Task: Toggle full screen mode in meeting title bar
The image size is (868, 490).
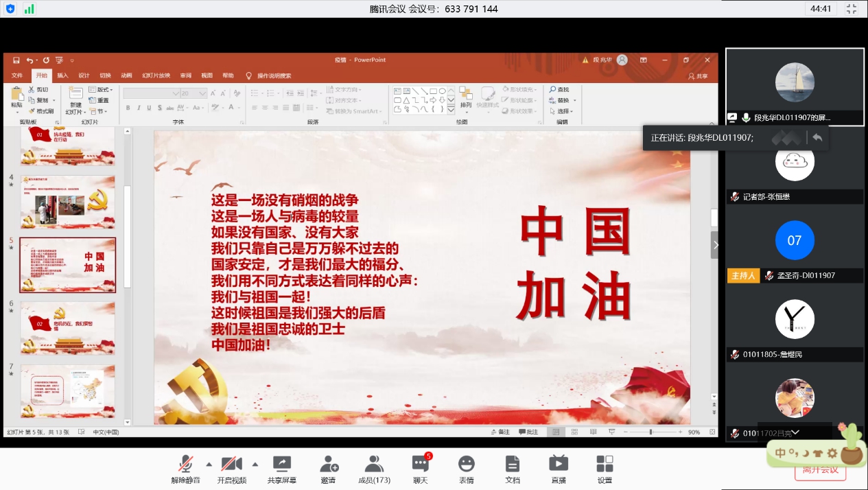Action: 852,9
